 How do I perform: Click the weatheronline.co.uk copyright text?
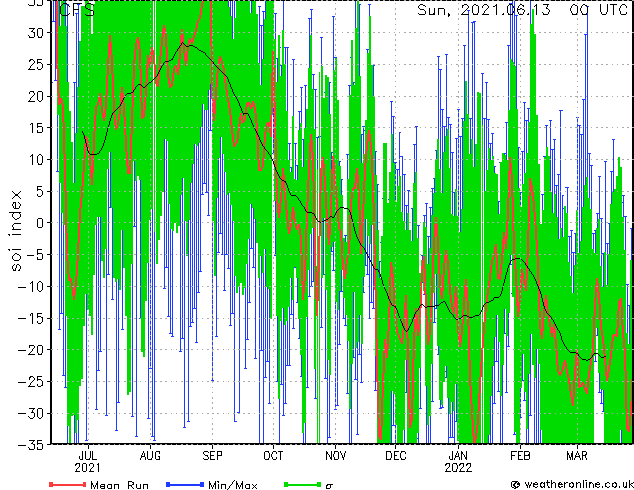572,484
